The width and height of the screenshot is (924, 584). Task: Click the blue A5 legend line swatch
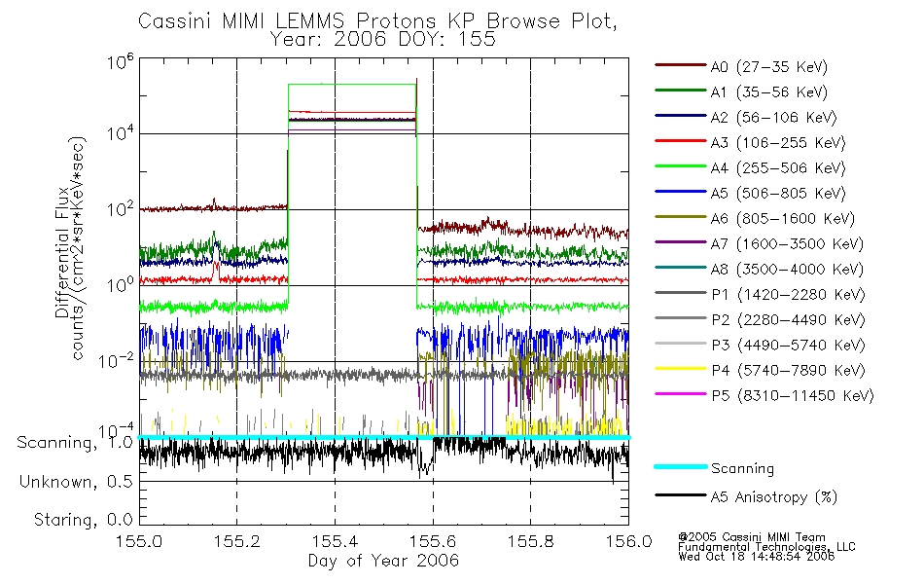tap(680, 192)
